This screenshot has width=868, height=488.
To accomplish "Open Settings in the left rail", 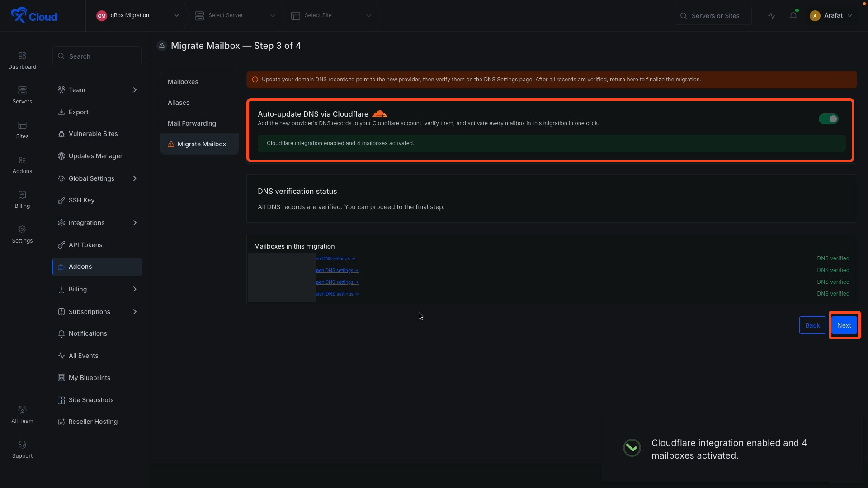I will click(x=22, y=235).
